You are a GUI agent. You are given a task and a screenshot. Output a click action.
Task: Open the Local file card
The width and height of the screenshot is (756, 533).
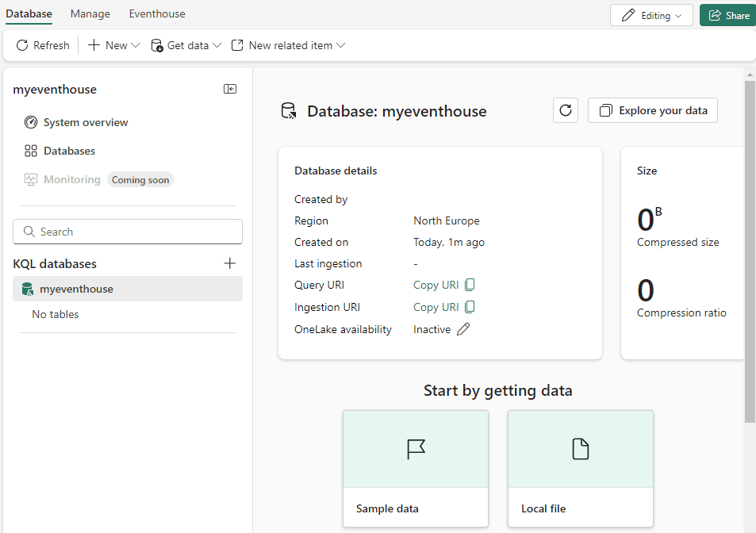click(581, 469)
